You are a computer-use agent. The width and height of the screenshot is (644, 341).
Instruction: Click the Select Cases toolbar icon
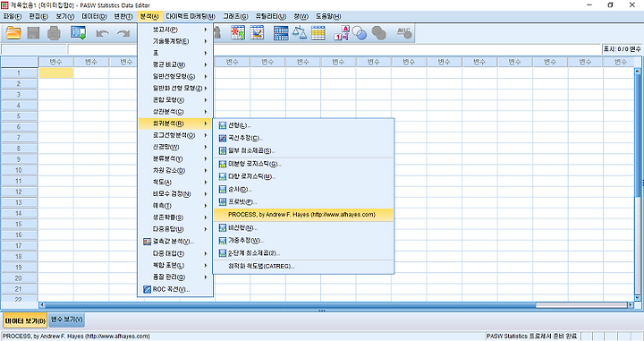[318, 33]
